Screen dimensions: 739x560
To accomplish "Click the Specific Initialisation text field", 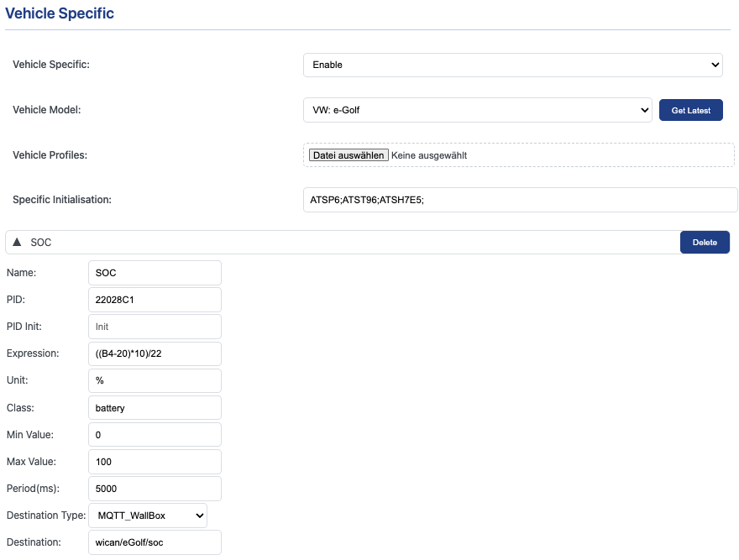I will pos(519,200).
